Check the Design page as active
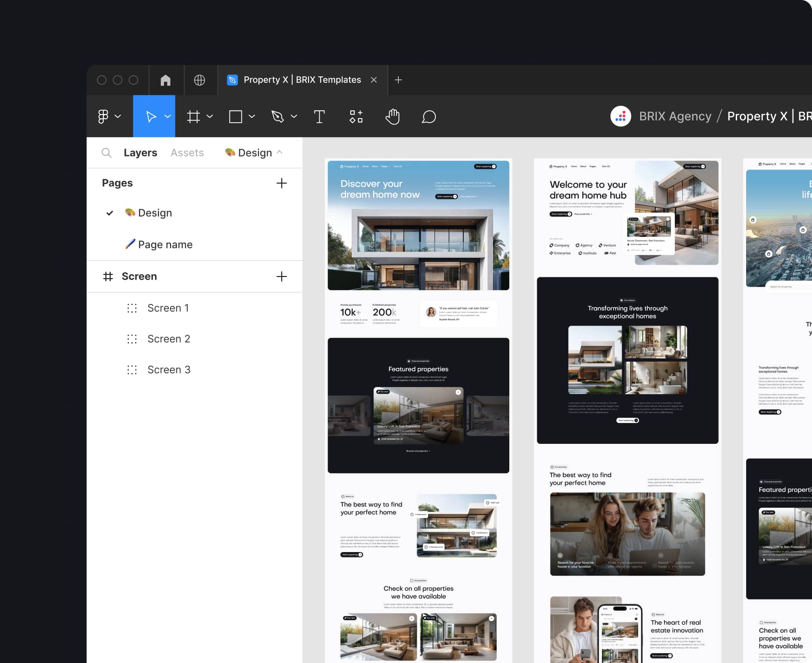The width and height of the screenshot is (812, 663). pyautogui.click(x=109, y=212)
